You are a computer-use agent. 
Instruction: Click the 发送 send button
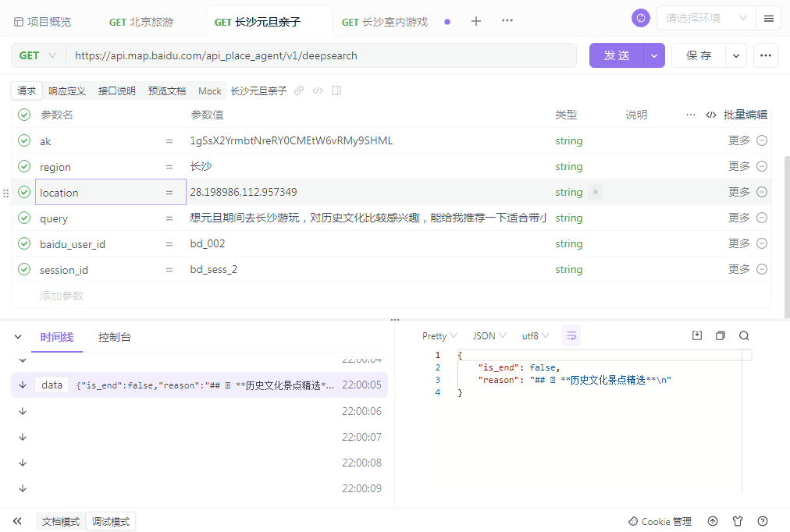tap(616, 55)
